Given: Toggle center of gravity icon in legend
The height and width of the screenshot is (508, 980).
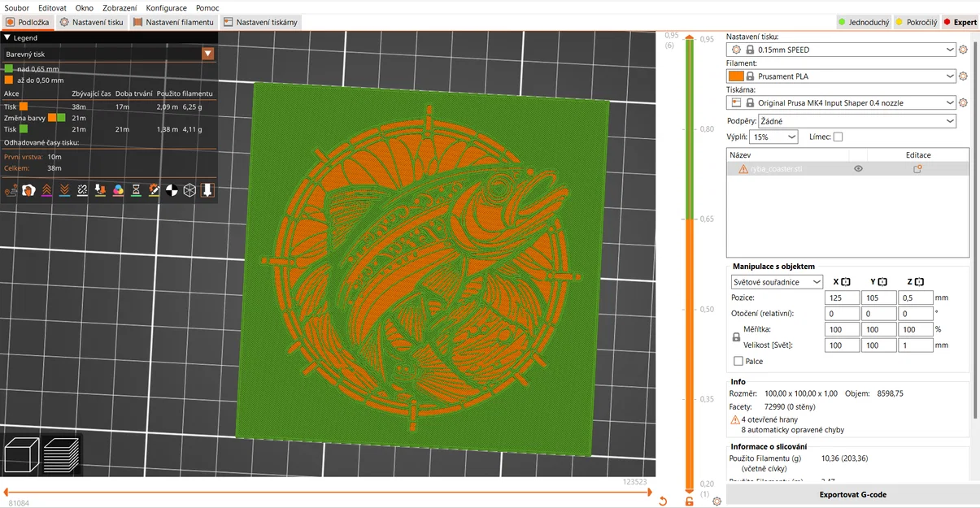Looking at the screenshot, I should pos(172,190).
